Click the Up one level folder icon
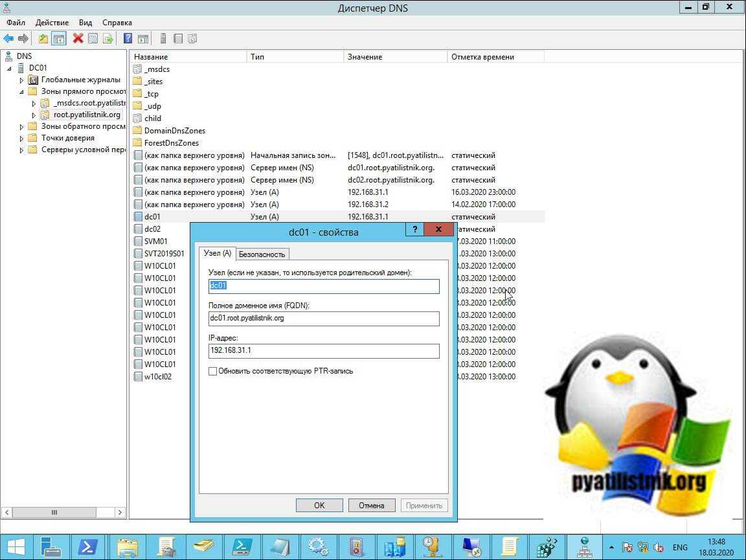746x560 pixels. [43, 39]
